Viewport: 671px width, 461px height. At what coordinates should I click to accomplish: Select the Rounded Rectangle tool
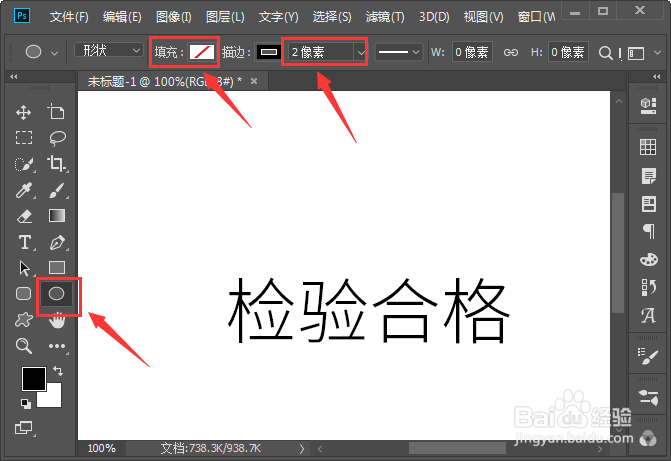click(x=24, y=294)
